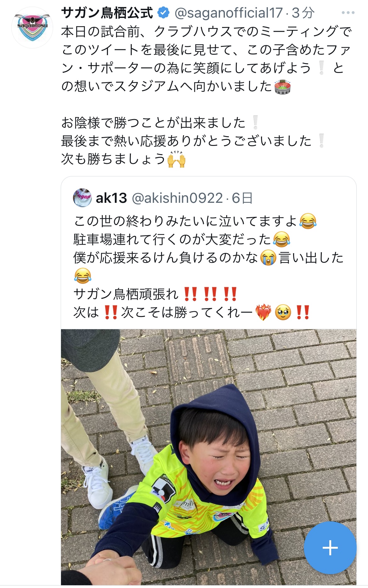368x588 pixels.
Task: Tap the loudly crying face emoji
Action: click(x=268, y=258)
